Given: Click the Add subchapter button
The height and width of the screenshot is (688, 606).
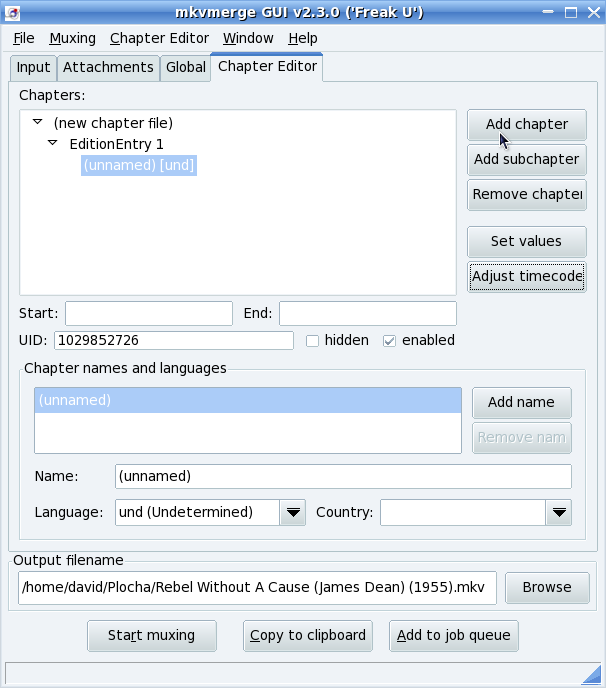Looking at the screenshot, I should click(x=527, y=160).
